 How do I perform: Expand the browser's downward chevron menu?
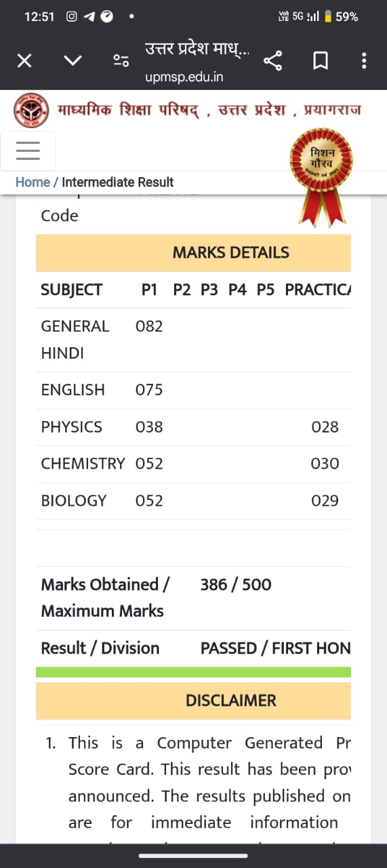[x=73, y=61]
